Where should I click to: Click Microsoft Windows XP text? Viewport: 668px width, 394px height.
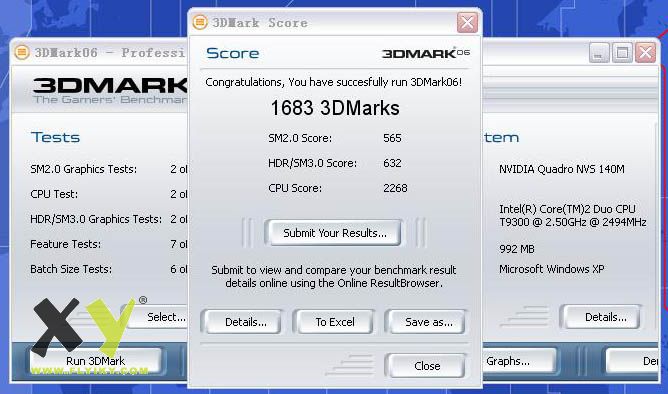tap(551, 269)
